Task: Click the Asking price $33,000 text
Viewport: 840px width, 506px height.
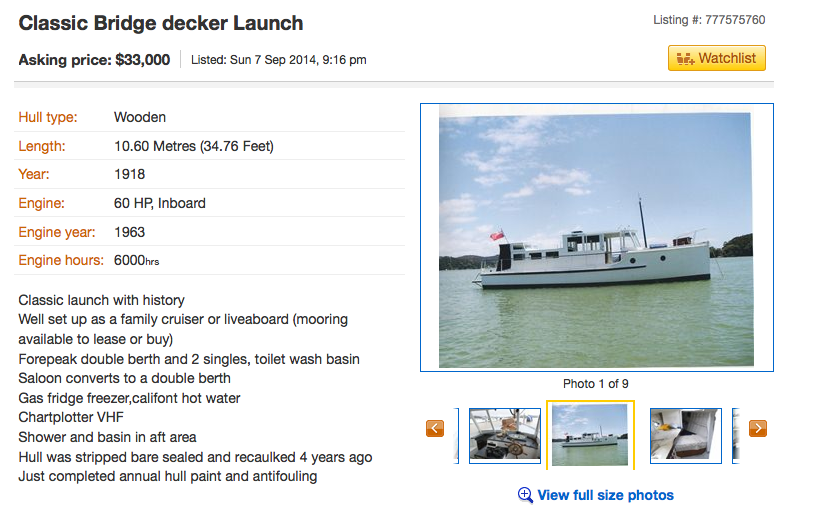Action: (94, 60)
